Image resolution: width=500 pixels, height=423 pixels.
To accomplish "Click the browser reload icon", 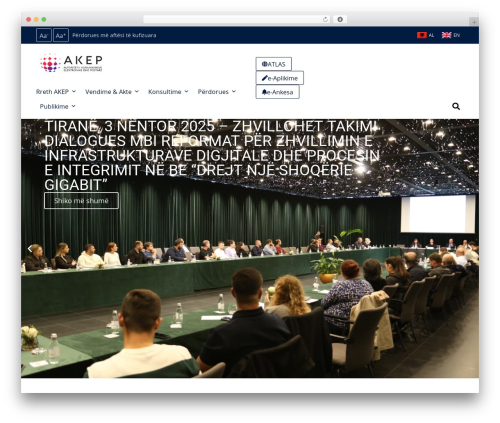I will [x=325, y=19].
